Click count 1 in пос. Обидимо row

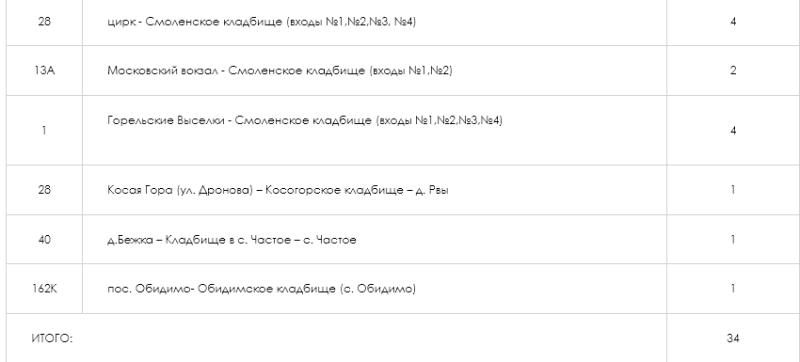[x=733, y=289]
